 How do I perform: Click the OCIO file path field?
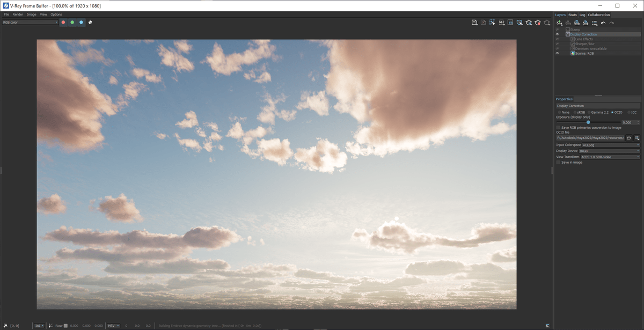(590, 138)
